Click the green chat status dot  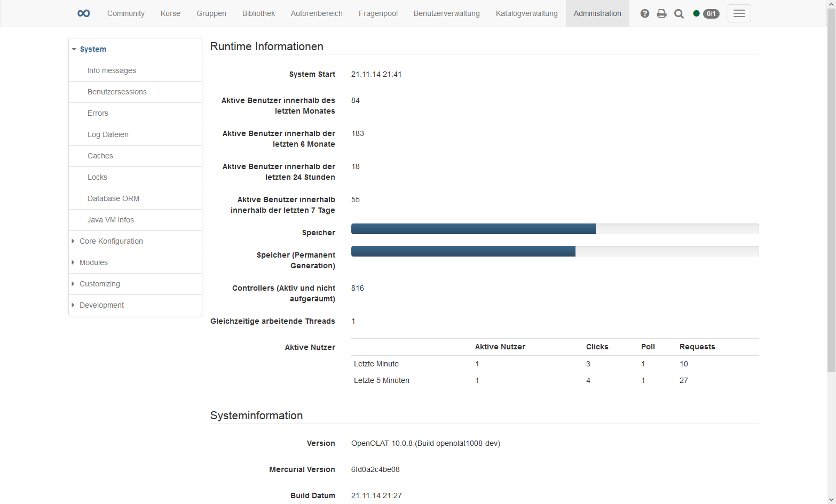coord(696,13)
